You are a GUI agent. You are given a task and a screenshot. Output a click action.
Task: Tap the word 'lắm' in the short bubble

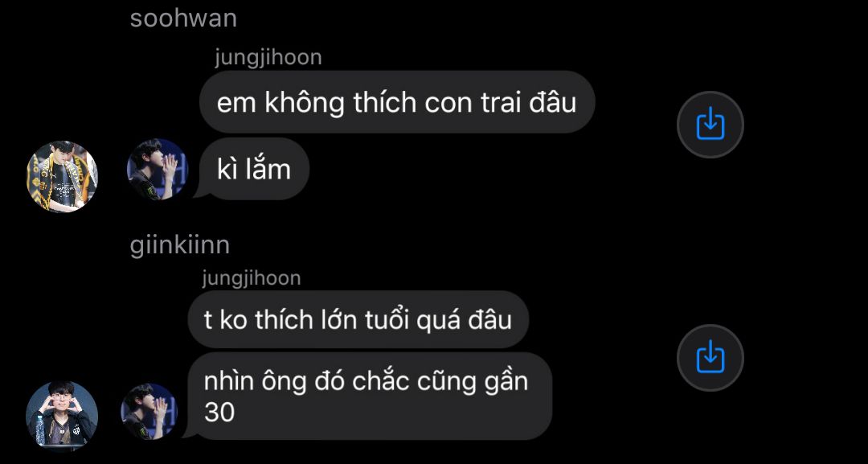pos(268,168)
